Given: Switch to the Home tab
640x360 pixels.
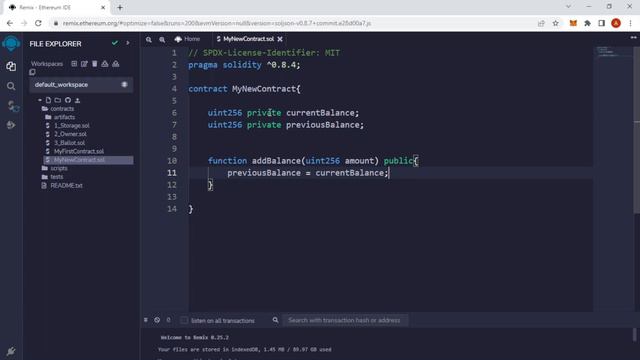Looking at the screenshot, I should [x=187, y=39].
